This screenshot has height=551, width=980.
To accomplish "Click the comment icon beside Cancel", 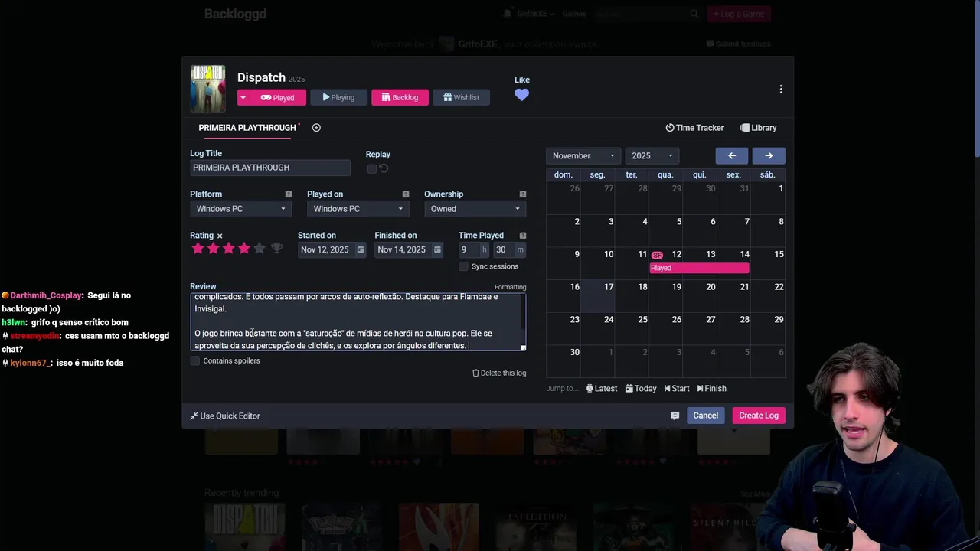I will (x=675, y=416).
